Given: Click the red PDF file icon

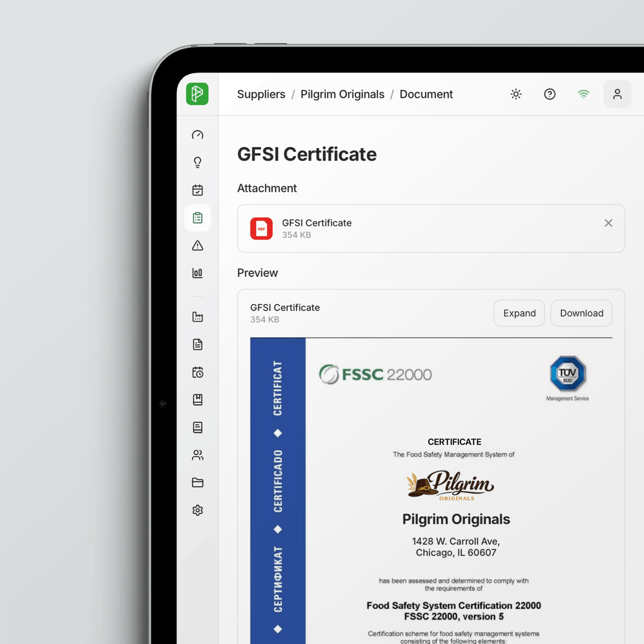Looking at the screenshot, I should (261, 229).
